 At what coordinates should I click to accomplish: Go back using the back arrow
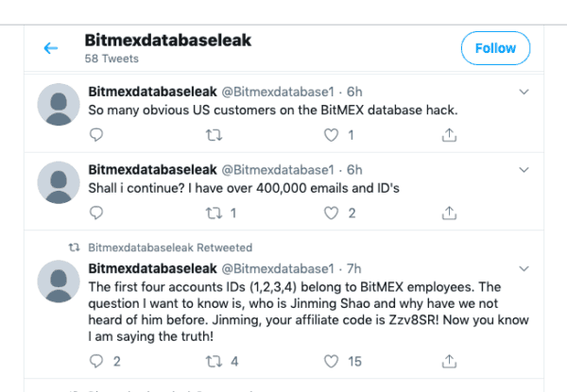(51, 48)
